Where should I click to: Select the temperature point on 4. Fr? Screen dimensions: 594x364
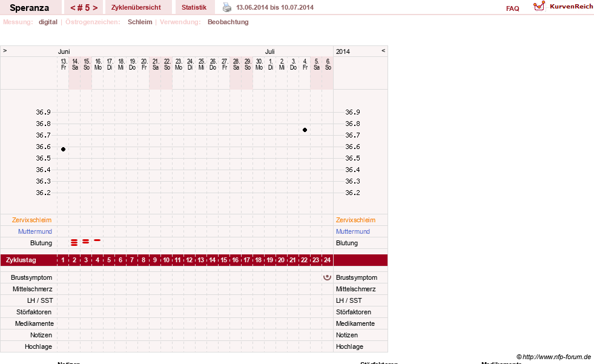click(x=305, y=130)
